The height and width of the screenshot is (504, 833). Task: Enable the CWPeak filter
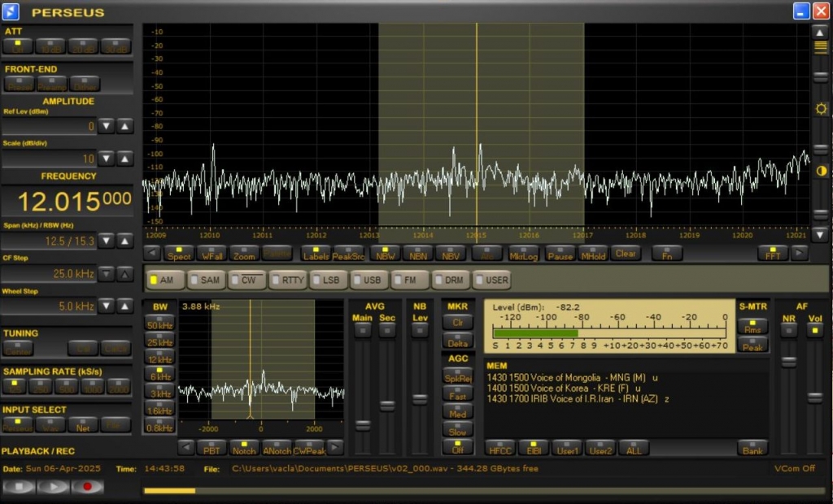click(310, 448)
